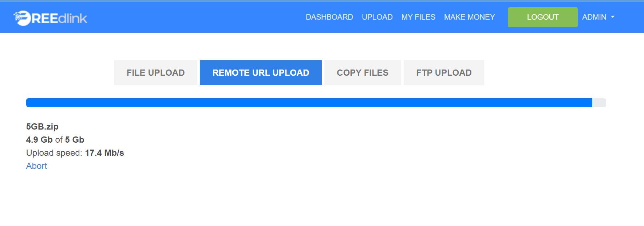The image size is (644, 226).
Task: Open the FTP Upload tab
Action: click(444, 73)
